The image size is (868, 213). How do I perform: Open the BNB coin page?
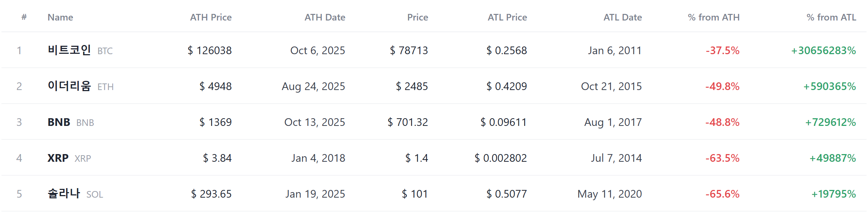(x=71, y=122)
